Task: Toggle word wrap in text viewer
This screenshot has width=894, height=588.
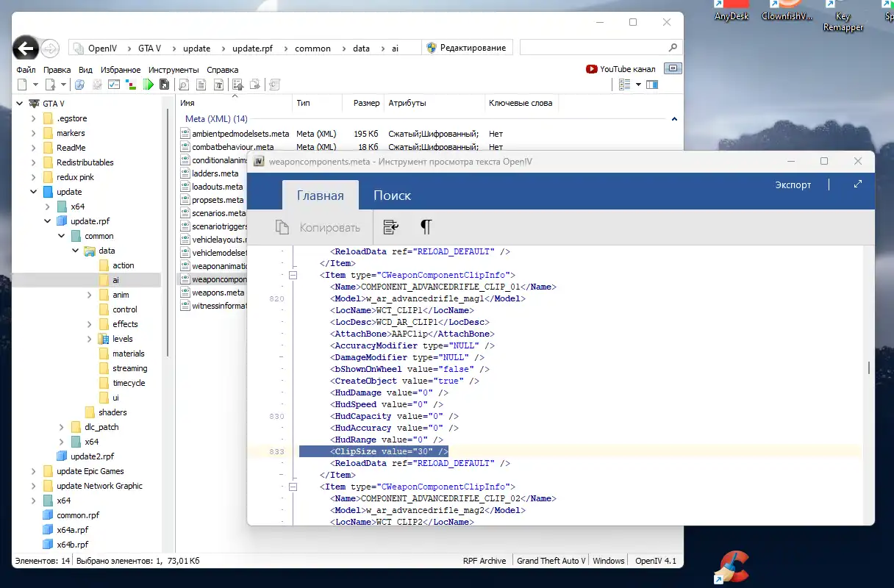Action: pos(391,227)
